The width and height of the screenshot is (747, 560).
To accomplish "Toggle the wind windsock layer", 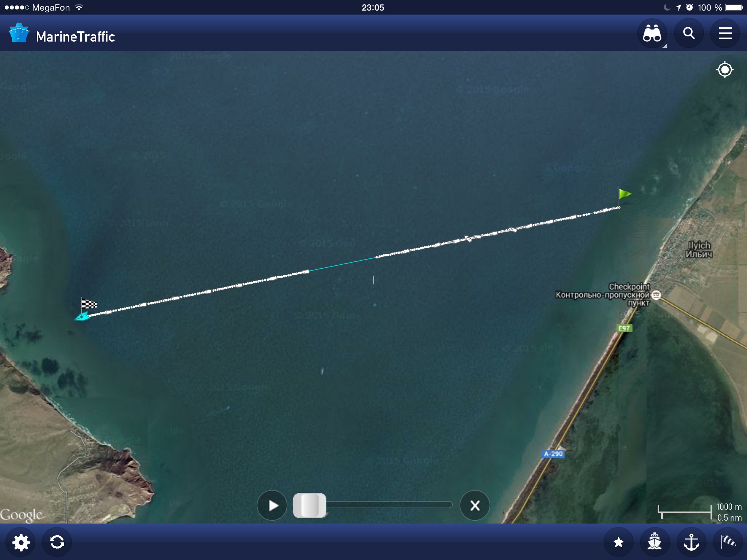I will 728,542.
